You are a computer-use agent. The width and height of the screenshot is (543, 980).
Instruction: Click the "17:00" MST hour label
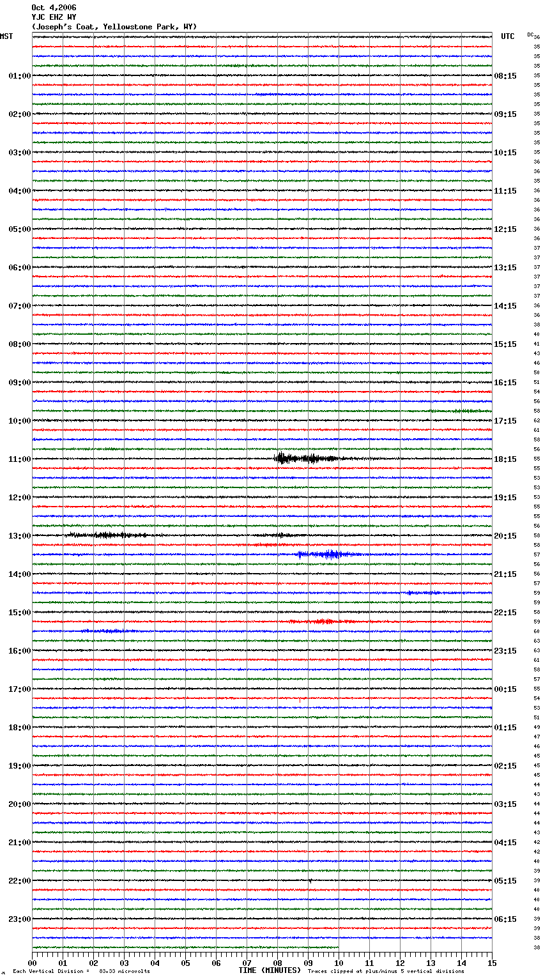pos(20,689)
